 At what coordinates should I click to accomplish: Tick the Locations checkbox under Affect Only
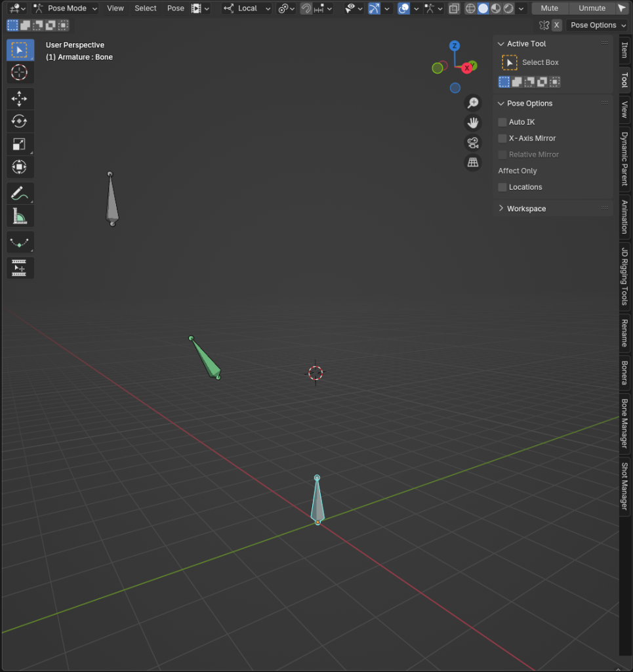pyautogui.click(x=502, y=187)
